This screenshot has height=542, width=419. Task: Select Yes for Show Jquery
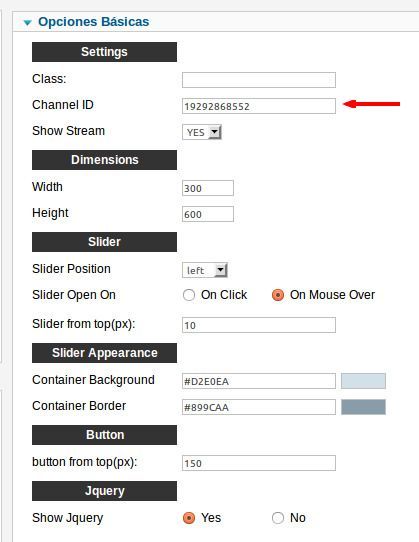189,518
